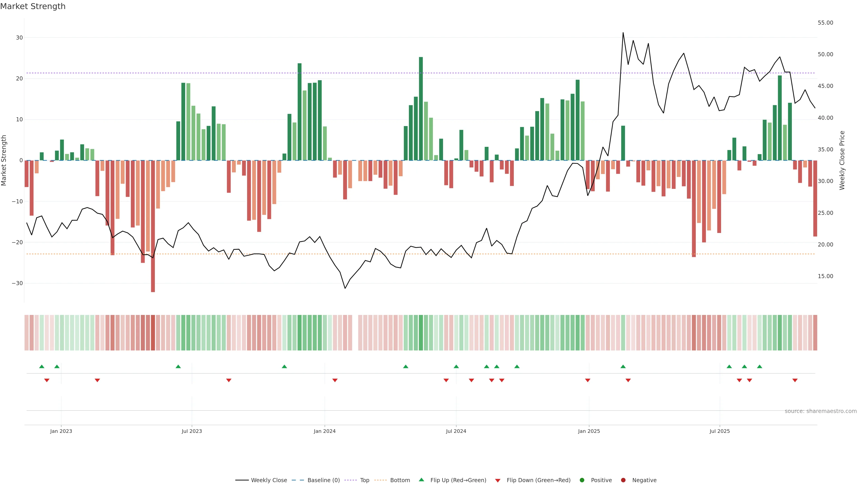This screenshot has width=868, height=488.
Task: Click the last flip-down marker in late 2025
Action: [x=795, y=380]
